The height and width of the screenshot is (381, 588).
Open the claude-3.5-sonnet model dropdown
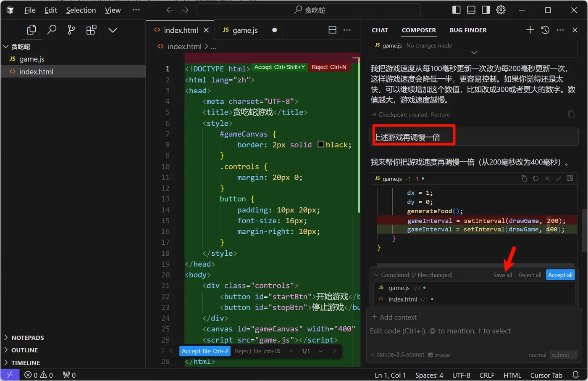click(x=397, y=355)
